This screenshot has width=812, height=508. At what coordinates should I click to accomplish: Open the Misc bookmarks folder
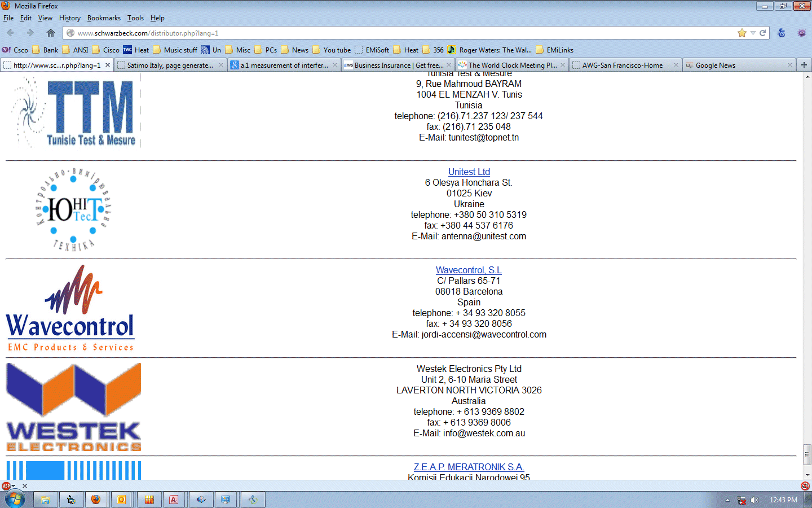237,50
